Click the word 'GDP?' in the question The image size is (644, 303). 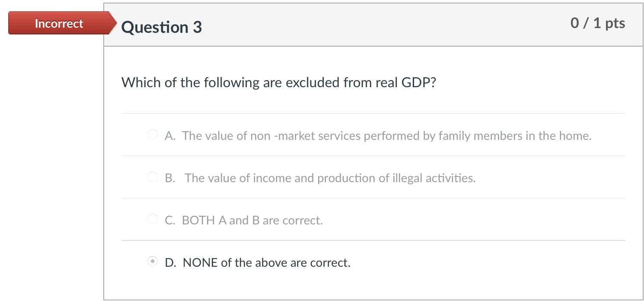click(419, 82)
